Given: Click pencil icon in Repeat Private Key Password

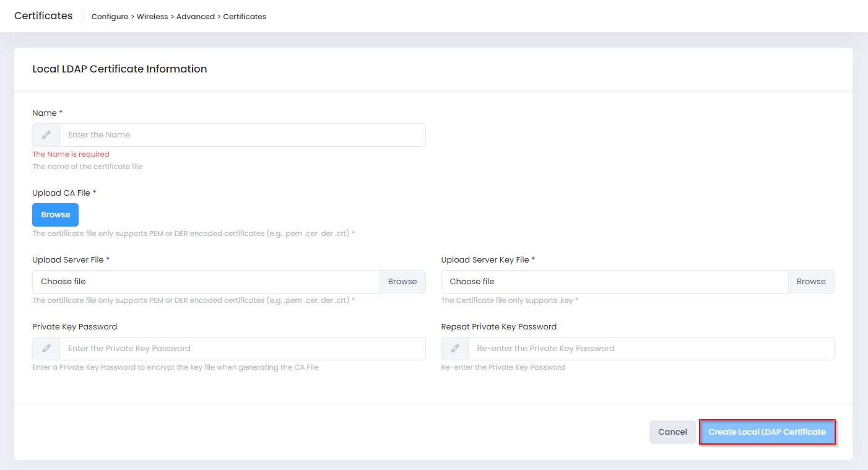Looking at the screenshot, I should pyautogui.click(x=455, y=349).
